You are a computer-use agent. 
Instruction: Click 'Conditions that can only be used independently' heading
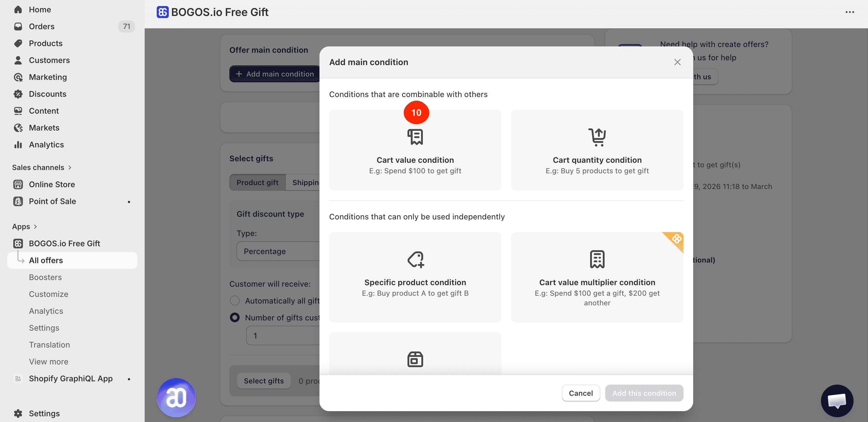click(x=417, y=217)
